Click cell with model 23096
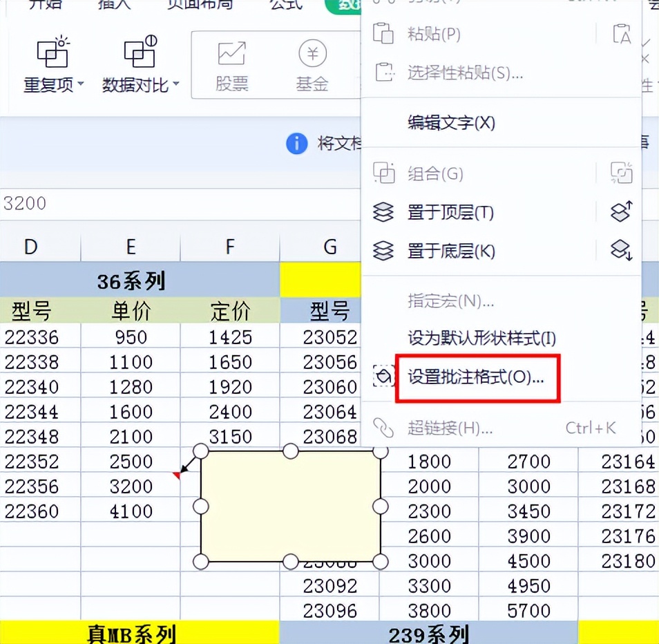Image resolution: width=659 pixels, height=644 pixels. point(329,610)
